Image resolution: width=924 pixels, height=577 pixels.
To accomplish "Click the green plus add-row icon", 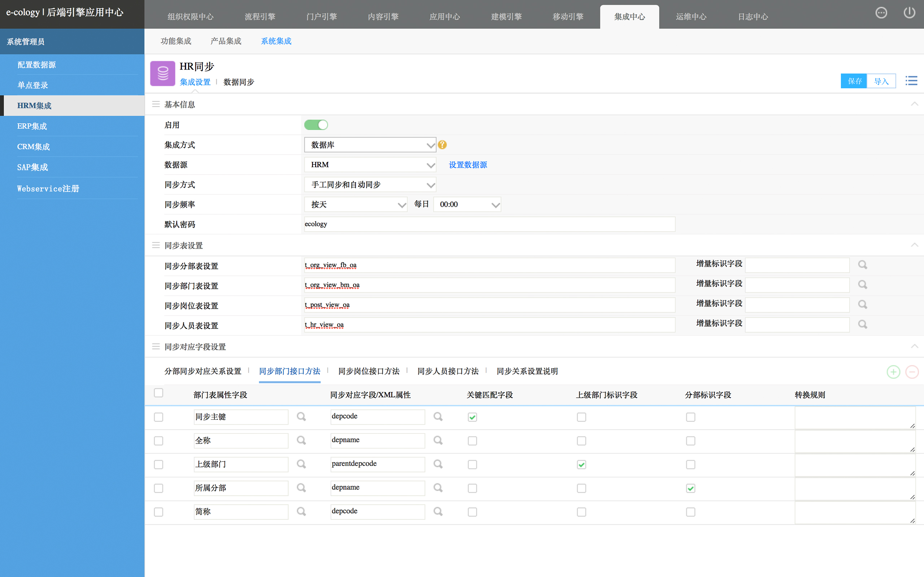I will (893, 372).
